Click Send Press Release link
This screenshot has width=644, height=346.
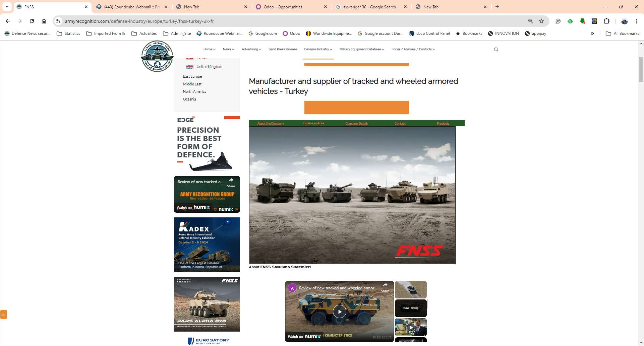283,49
